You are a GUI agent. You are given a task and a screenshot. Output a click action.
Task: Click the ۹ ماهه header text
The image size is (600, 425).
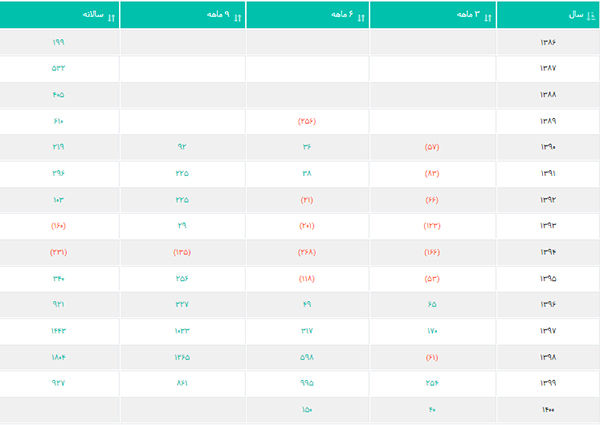[217, 16]
